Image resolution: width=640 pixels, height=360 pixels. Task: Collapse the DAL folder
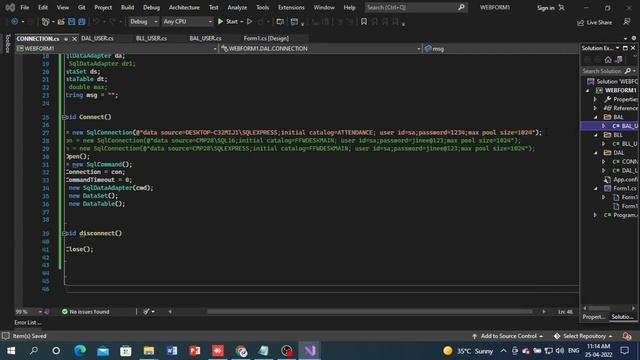[596, 153]
